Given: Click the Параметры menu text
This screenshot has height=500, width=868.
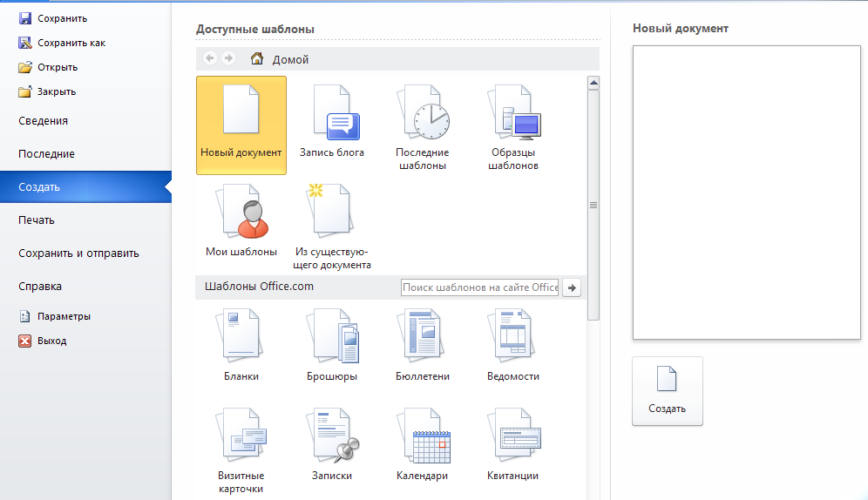Looking at the screenshot, I should [x=64, y=316].
